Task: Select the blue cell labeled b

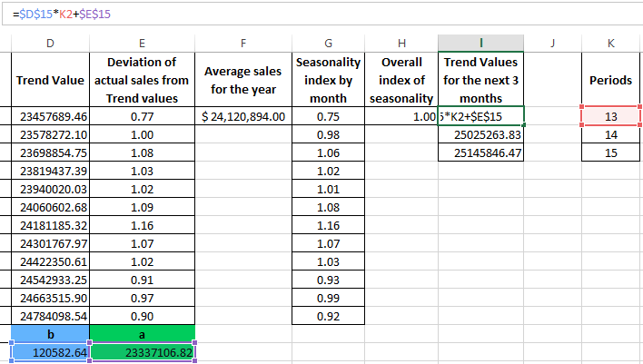Action: pos(51,333)
